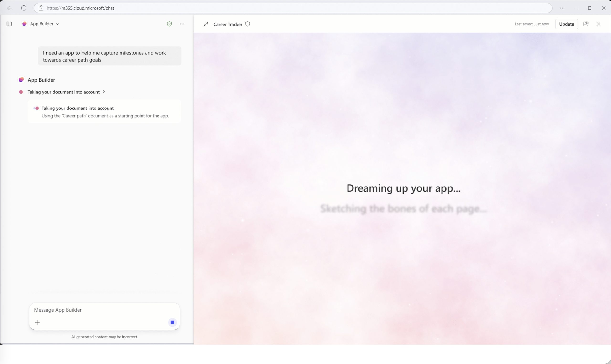The width and height of the screenshot is (611, 364).
Task: Open the browser settings menu
Action: coord(562,8)
